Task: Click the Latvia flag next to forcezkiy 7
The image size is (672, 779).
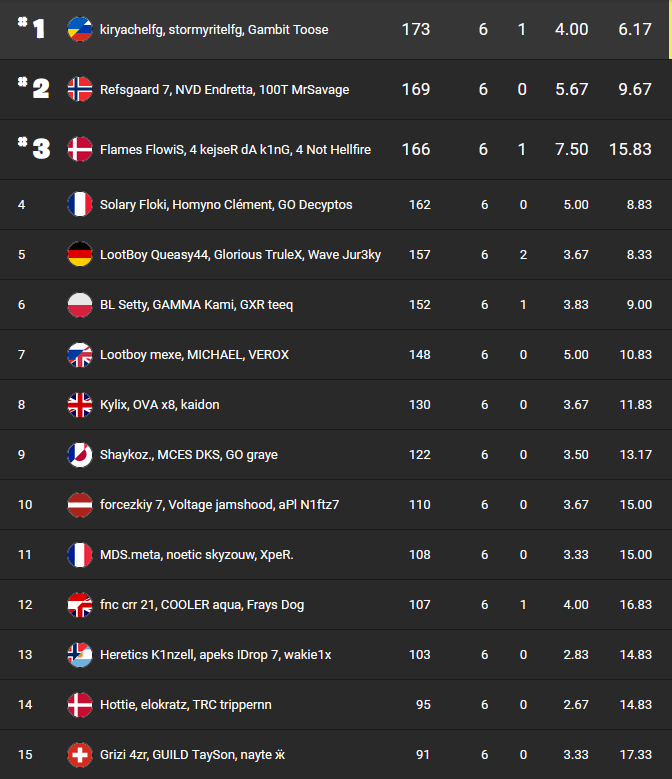Action: pyautogui.click(x=79, y=504)
